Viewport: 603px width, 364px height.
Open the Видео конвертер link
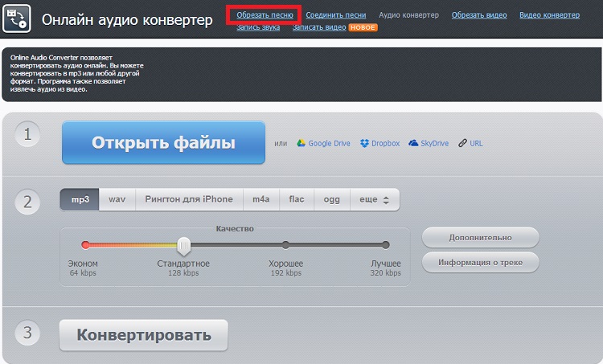(x=550, y=15)
